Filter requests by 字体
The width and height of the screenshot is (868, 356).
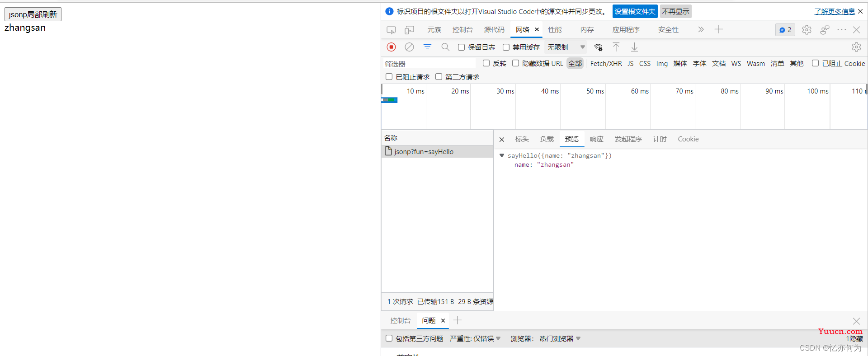click(699, 64)
